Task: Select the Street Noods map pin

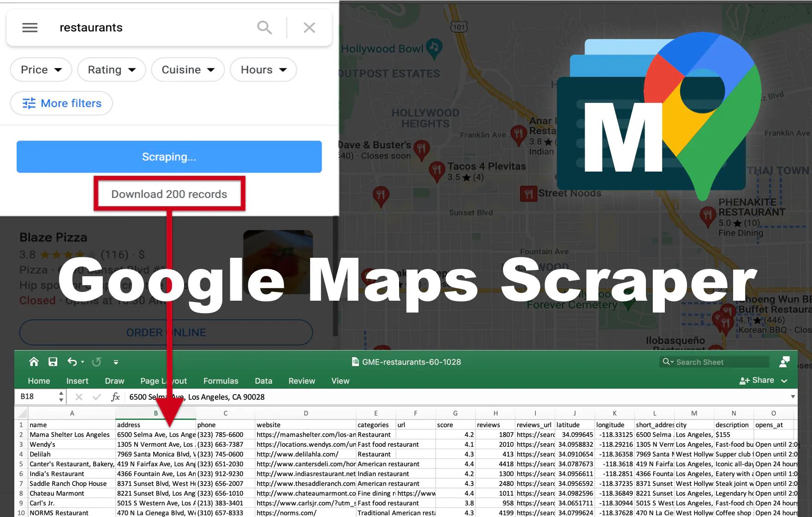Action: [528, 194]
